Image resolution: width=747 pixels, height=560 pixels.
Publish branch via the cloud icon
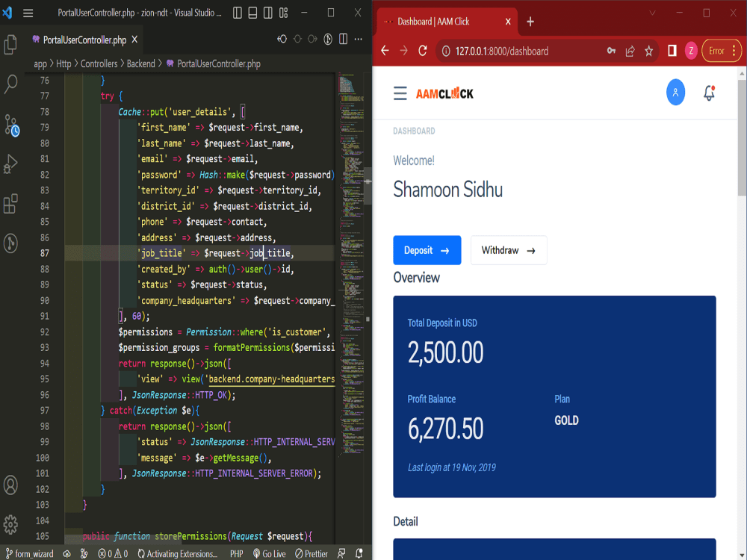(x=66, y=554)
